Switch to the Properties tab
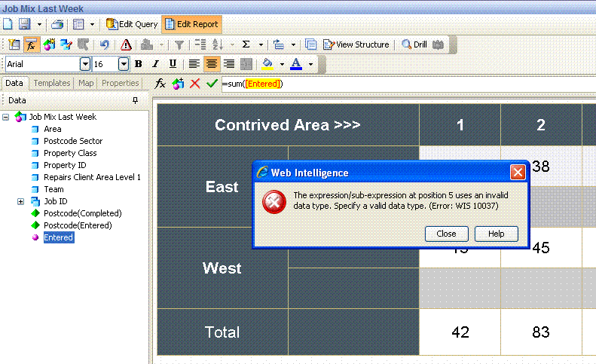 click(120, 83)
